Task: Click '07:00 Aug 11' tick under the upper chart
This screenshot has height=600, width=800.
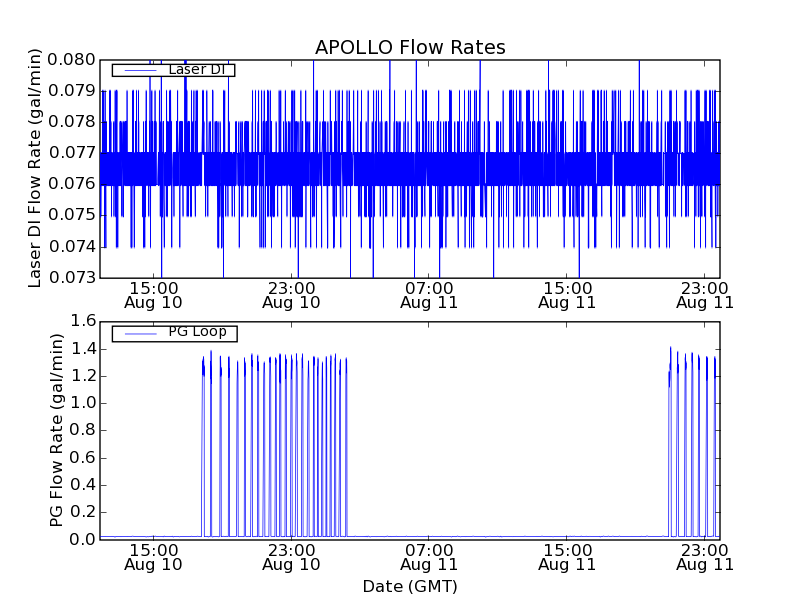Action: click(429, 294)
